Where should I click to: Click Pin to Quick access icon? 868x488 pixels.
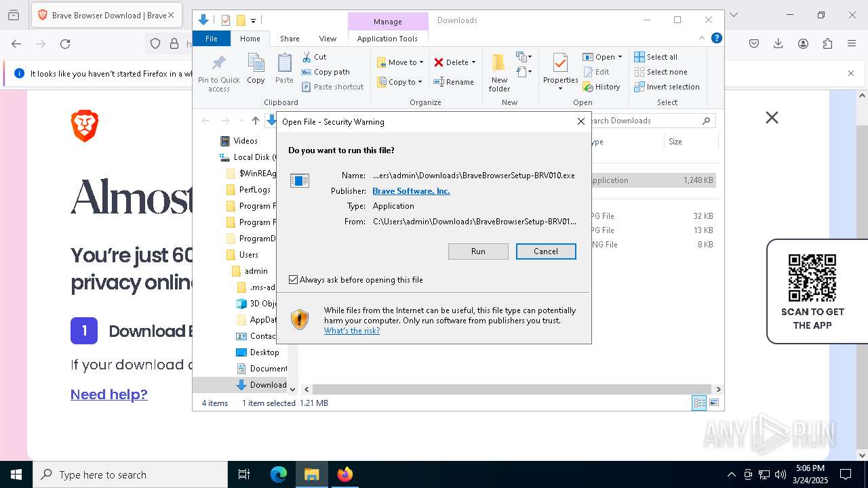219,73
